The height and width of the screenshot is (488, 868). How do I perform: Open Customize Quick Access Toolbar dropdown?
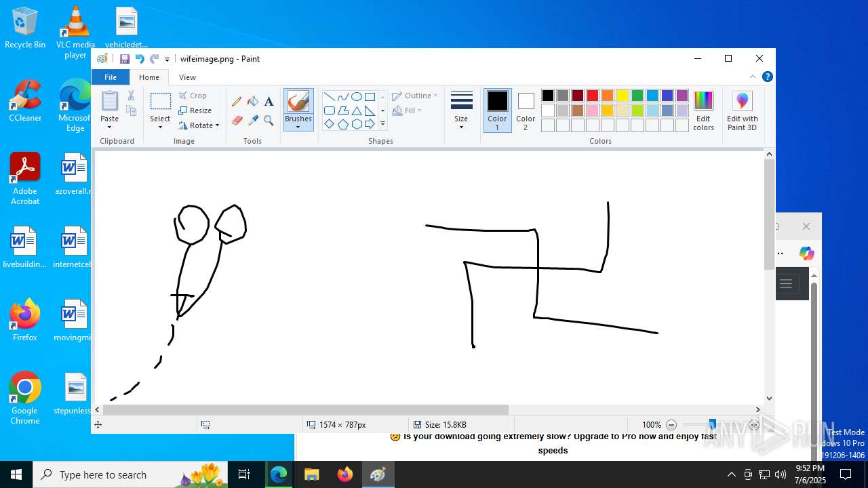(167, 60)
